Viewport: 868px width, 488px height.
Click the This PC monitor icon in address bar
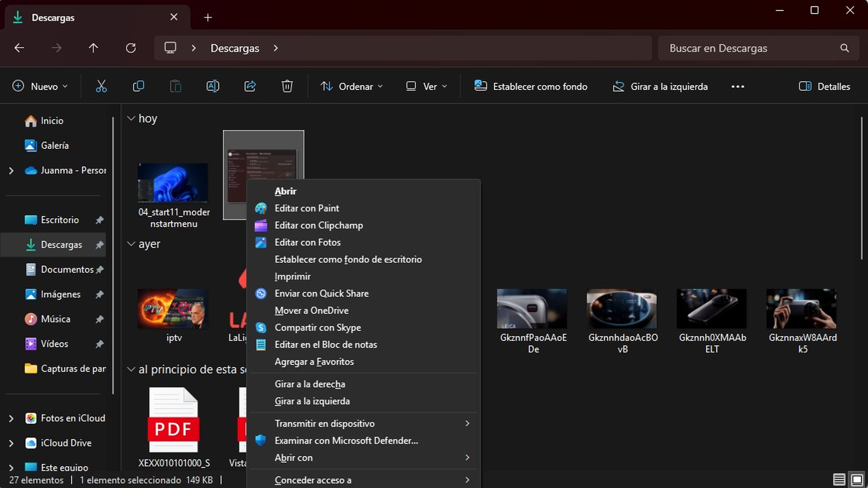170,48
